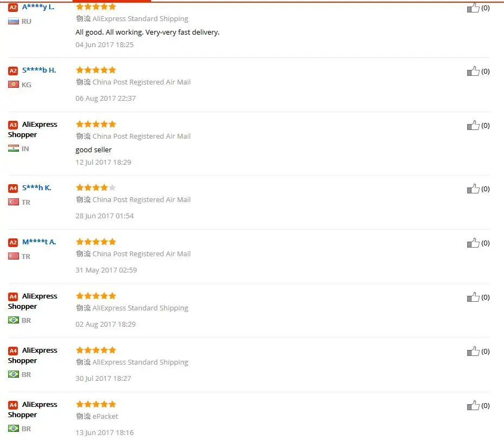Viewport: 504px width, 441px height.
Task: Open profile of A****y L.
Action: (38, 7)
